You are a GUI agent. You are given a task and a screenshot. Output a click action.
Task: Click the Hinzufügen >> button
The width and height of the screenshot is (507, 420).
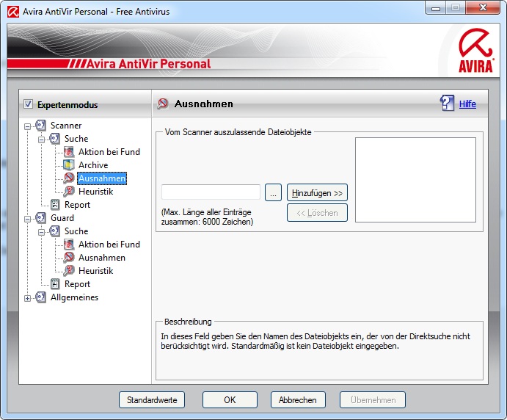[317, 193]
